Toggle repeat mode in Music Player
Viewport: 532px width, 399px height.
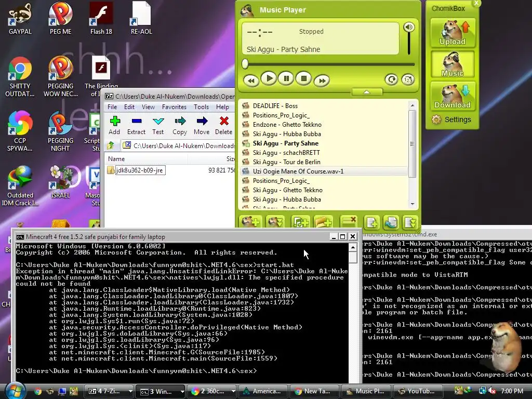[x=391, y=79]
